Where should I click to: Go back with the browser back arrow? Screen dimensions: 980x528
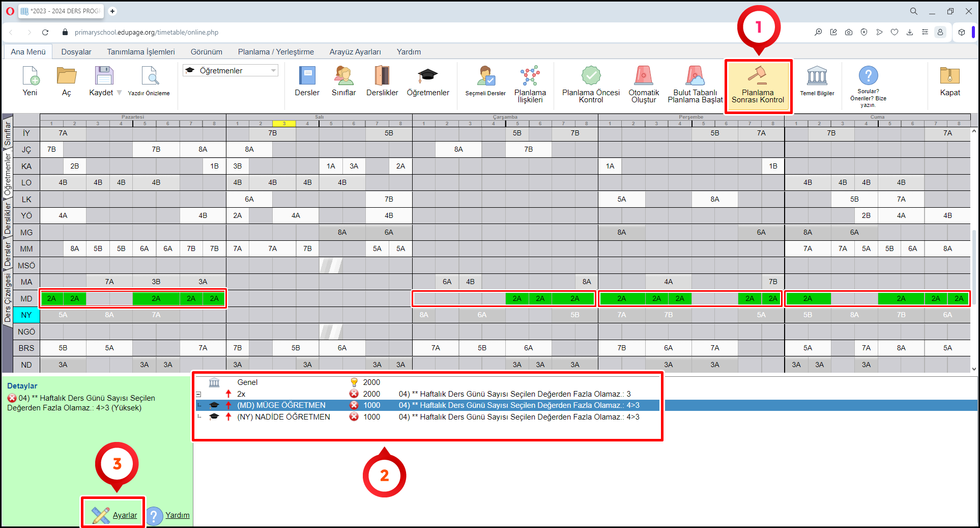tap(11, 32)
